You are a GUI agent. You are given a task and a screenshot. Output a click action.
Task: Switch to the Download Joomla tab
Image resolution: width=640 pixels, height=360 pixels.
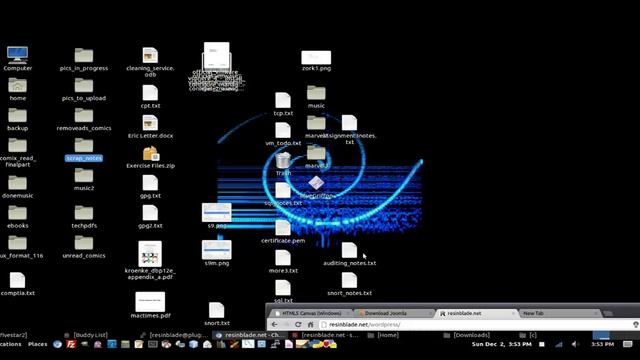[394, 313]
